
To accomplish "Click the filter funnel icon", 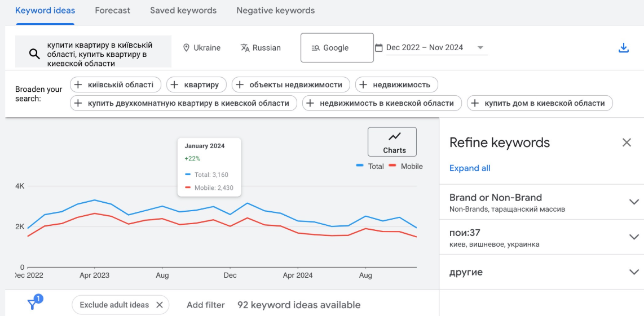I will pyautogui.click(x=33, y=304).
